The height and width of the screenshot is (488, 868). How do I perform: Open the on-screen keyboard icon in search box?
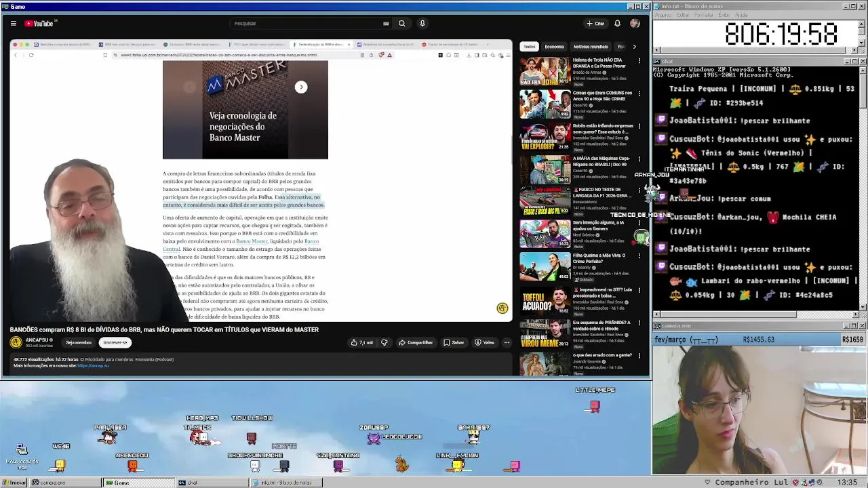coord(386,23)
